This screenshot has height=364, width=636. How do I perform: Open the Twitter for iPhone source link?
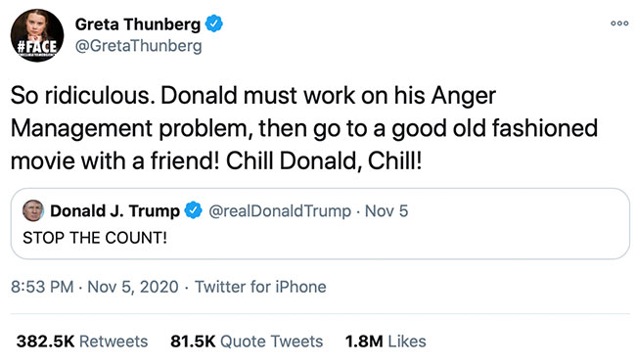260,287
